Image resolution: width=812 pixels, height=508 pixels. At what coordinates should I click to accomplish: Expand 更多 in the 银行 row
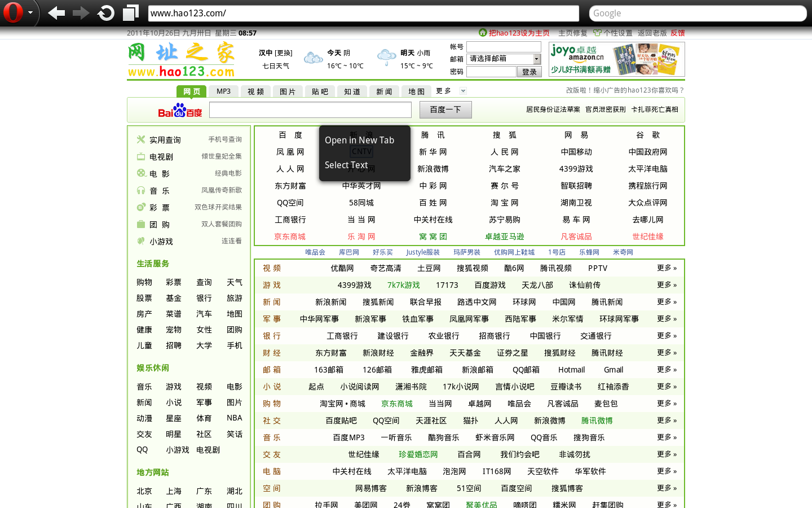667,336
